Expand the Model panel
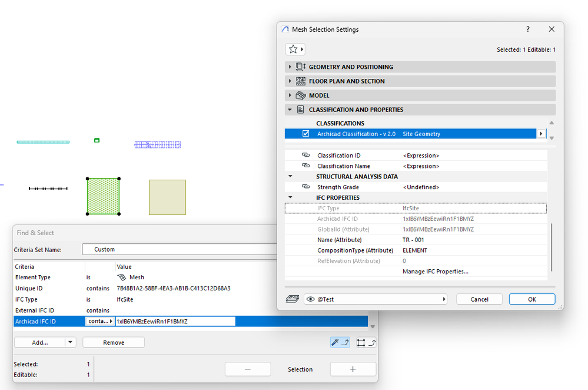Image resolution: width=588 pixels, height=390 pixels. [x=290, y=95]
